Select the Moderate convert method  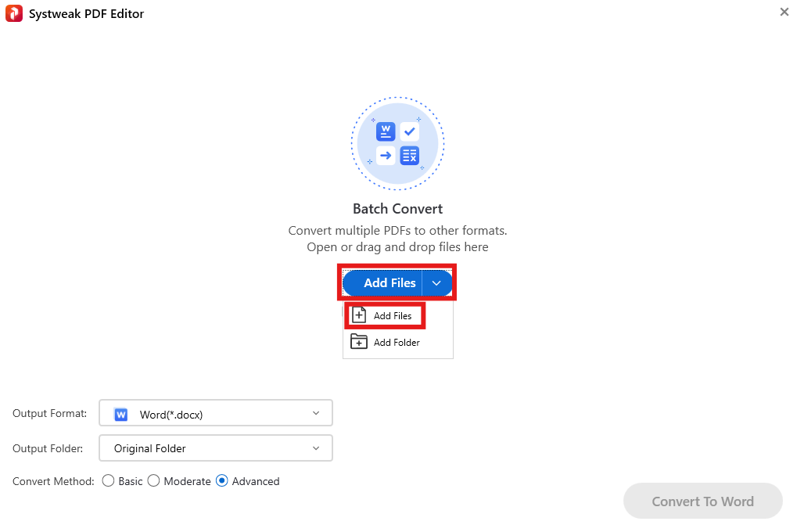(154, 481)
